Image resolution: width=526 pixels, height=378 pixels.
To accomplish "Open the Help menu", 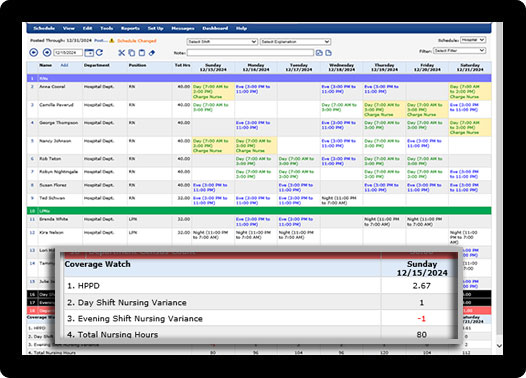I will click(x=241, y=28).
